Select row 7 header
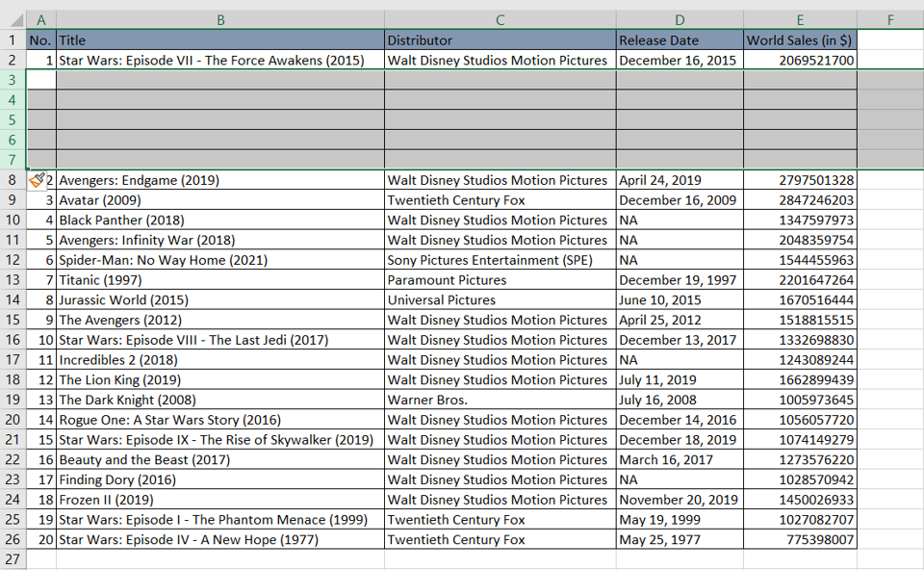 (13, 160)
